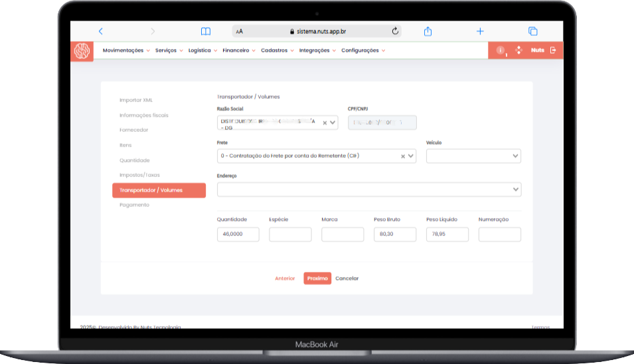Click the Peso Bruto input field
Screen dimensions: 634x364
pos(395,234)
